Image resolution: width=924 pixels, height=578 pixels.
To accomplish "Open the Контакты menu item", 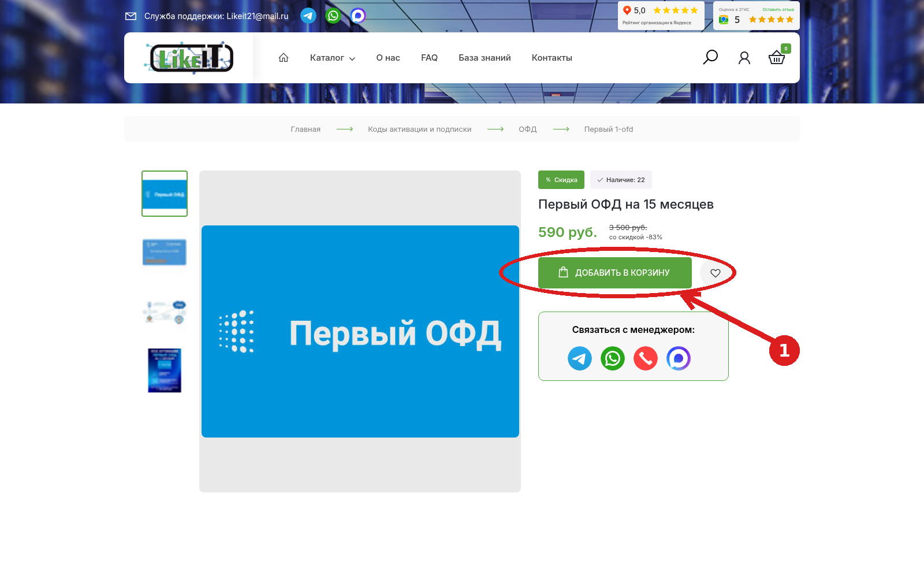I will [x=552, y=58].
